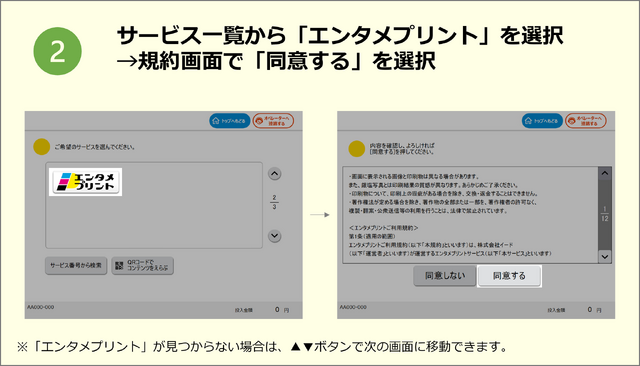The height and width of the screenshot is (366, 640).
Task: Select the エンタメプリント service button
Action: point(86,182)
